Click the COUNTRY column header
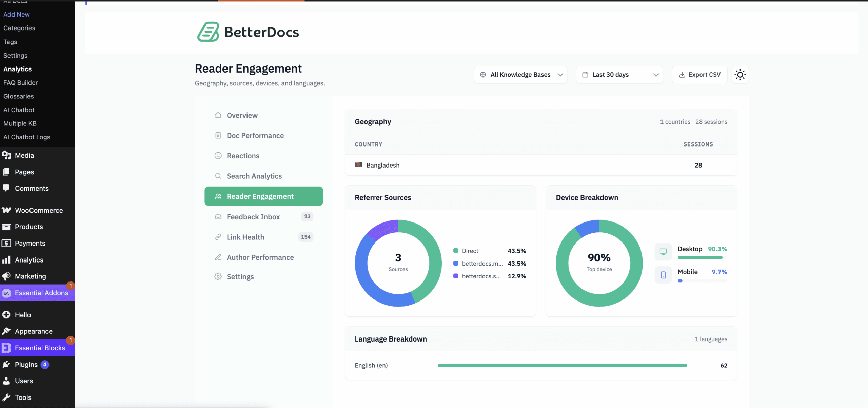 [x=369, y=144]
